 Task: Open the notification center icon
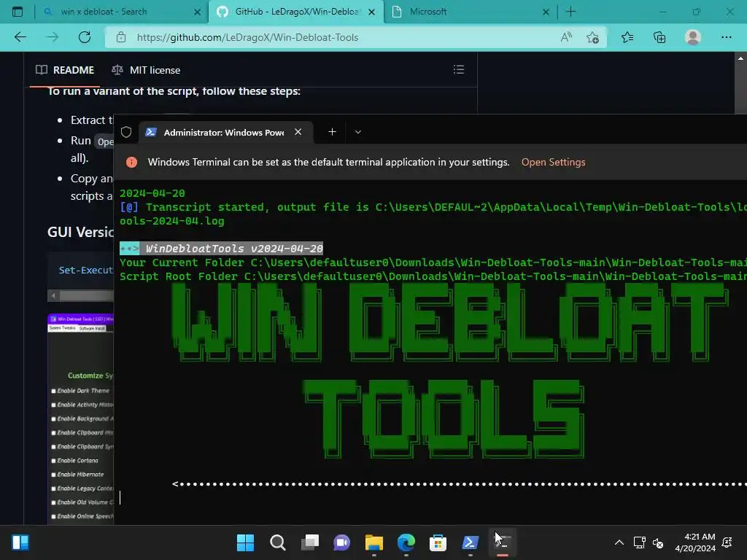point(727,542)
